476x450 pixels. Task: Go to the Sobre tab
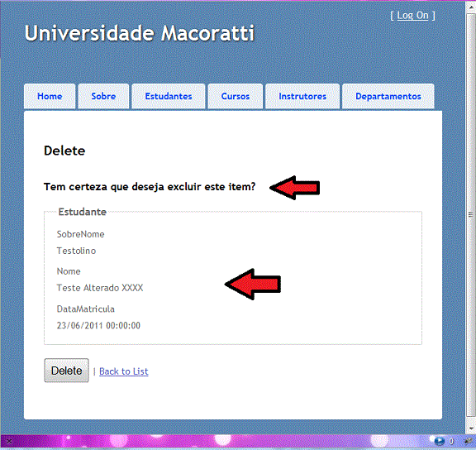tap(103, 96)
